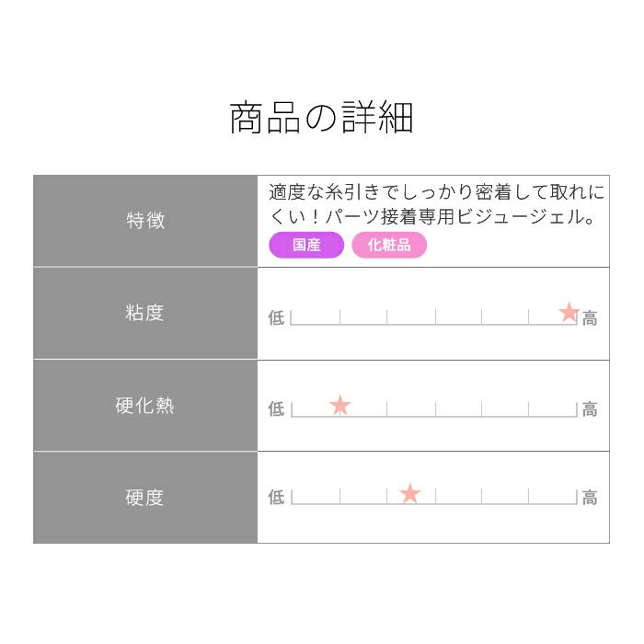Click the 低 label in the 粘度 row
The image size is (644, 644).
(x=276, y=318)
